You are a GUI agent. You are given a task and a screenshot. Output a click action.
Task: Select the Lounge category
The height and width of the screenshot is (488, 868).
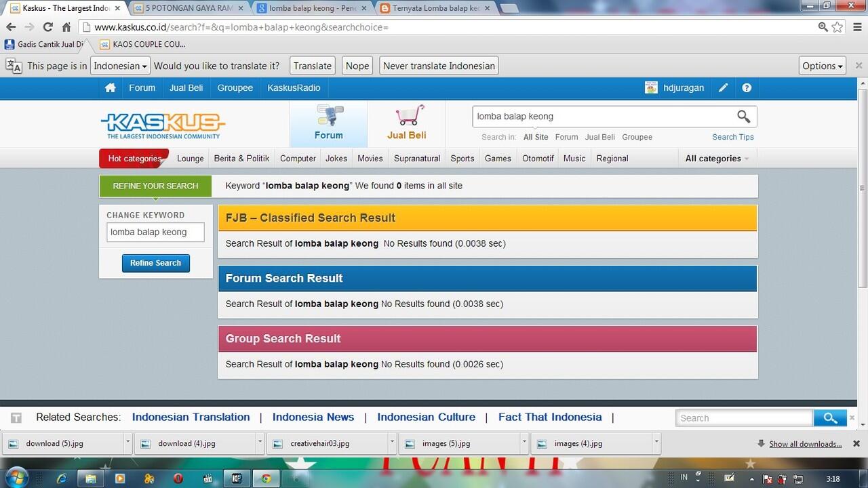[190, 159]
